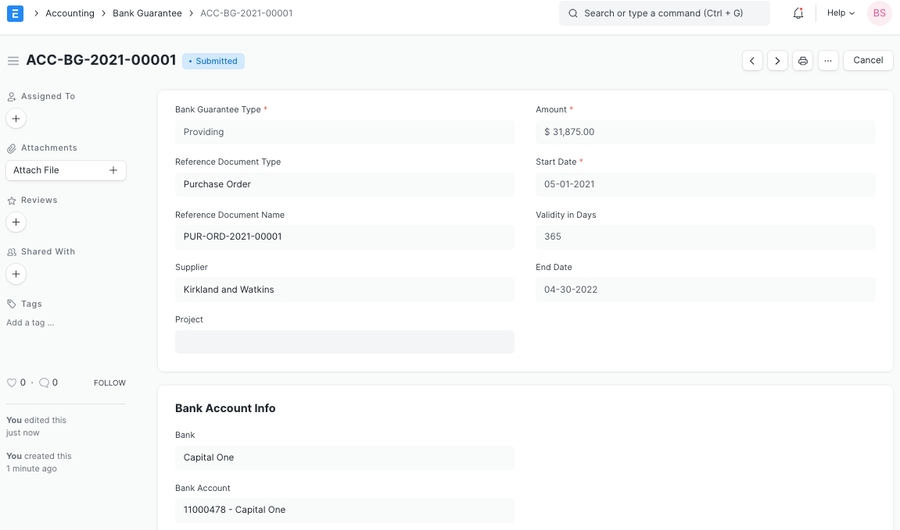Add a review with plus button
900x530 pixels.
pyautogui.click(x=16, y=222)
